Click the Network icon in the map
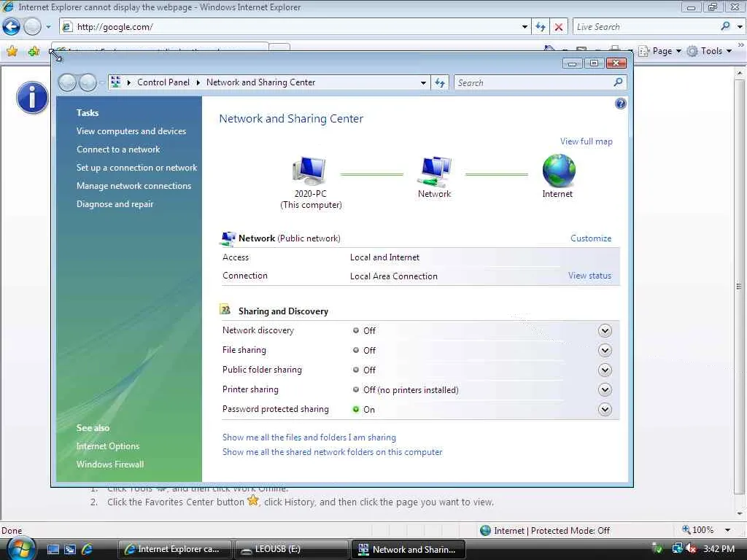 tap(434, 171)
